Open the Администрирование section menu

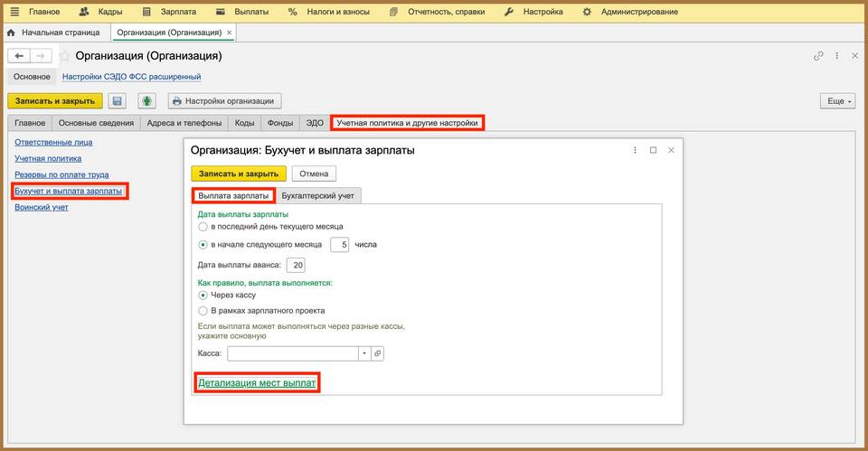[633, 12]
